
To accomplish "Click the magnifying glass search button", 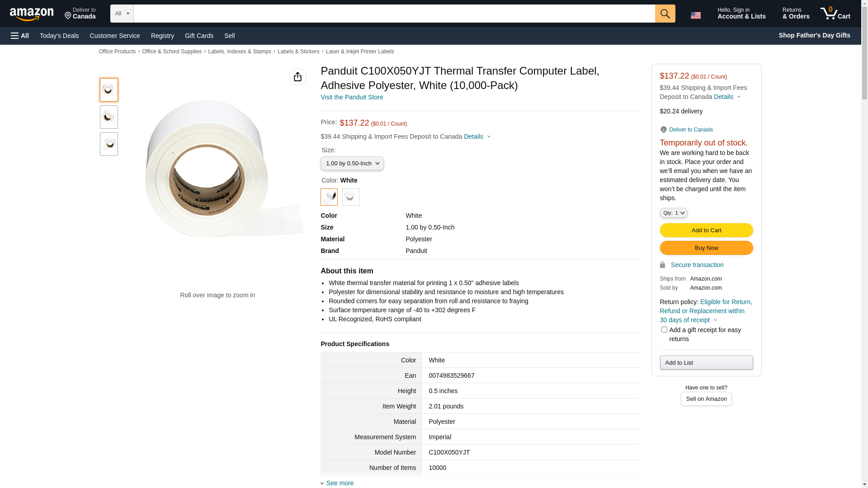I will [x=665, y=14].
